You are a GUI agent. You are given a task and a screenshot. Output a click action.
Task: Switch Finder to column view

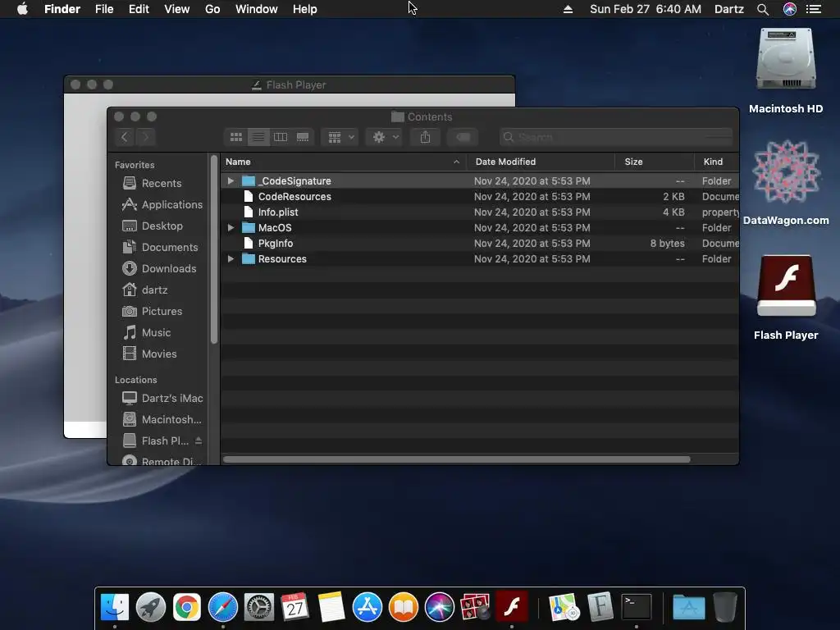coord(281,137)
